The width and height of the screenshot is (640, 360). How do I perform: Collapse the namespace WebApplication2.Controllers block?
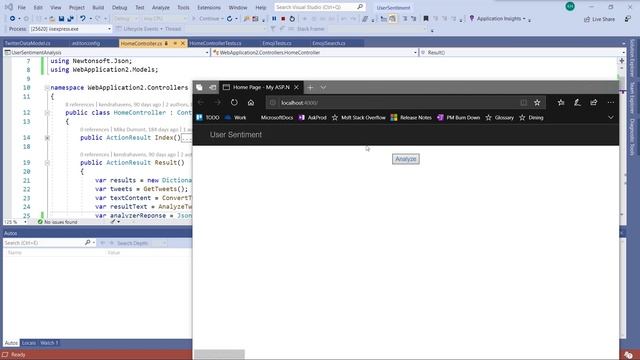[x=47, y=88]
